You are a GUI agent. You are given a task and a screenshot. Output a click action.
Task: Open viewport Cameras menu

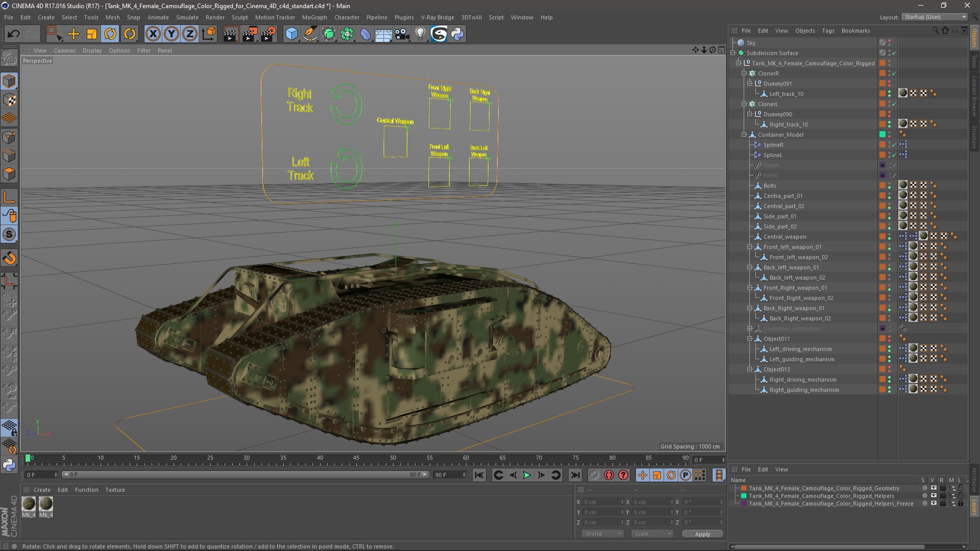64,51
